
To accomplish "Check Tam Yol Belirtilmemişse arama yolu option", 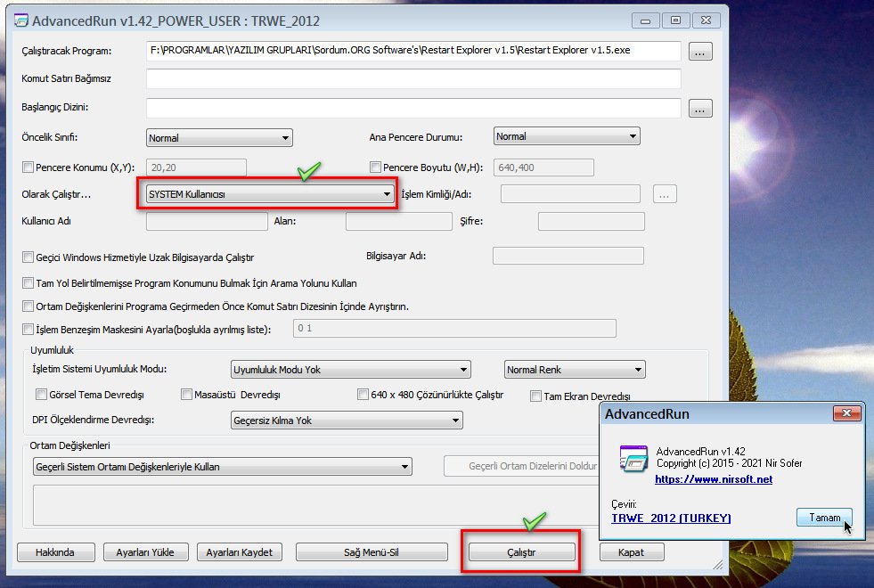I will [x=28, y=282].
